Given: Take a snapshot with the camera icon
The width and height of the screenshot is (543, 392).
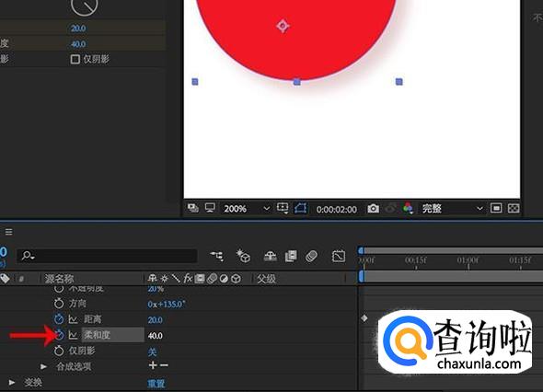Looking at the screenshot, I should point(373,209).
